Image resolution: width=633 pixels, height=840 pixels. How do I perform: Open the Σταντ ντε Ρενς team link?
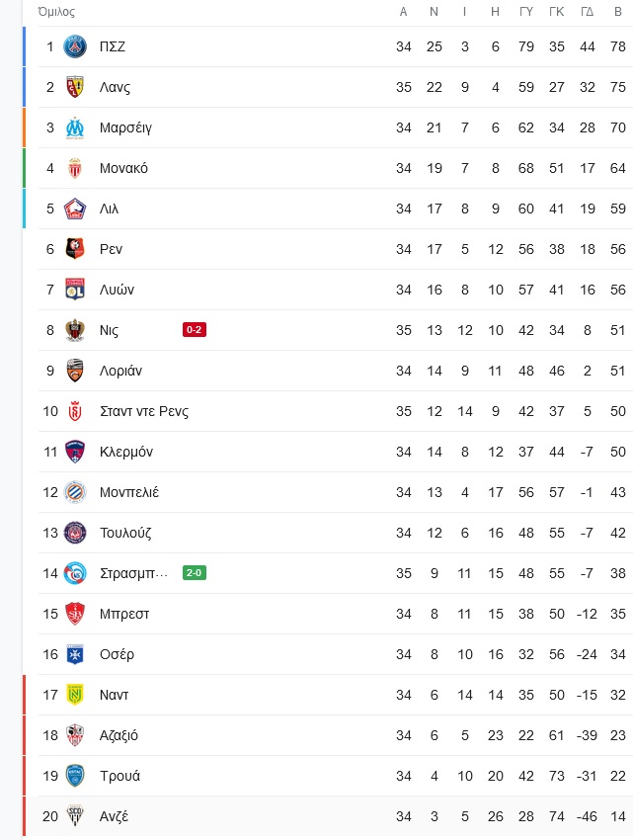click(144, 411)
